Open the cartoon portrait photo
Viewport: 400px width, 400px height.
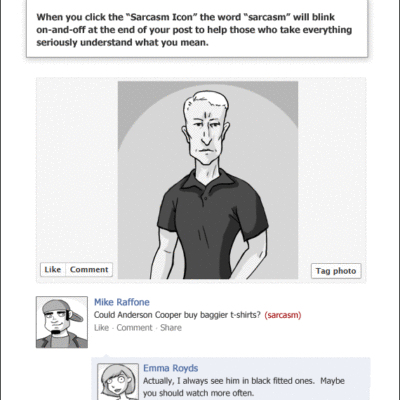pos(208,180)
